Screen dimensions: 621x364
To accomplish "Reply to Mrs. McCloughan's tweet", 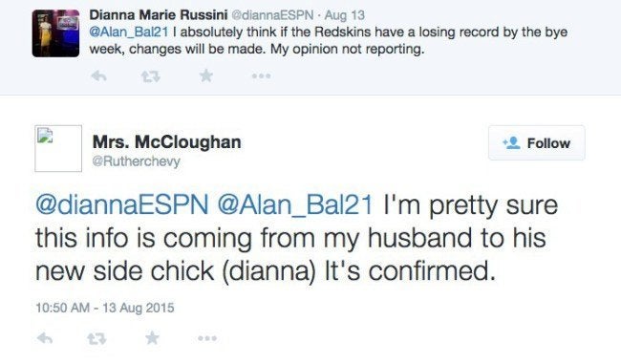I will tap(45, 338).
